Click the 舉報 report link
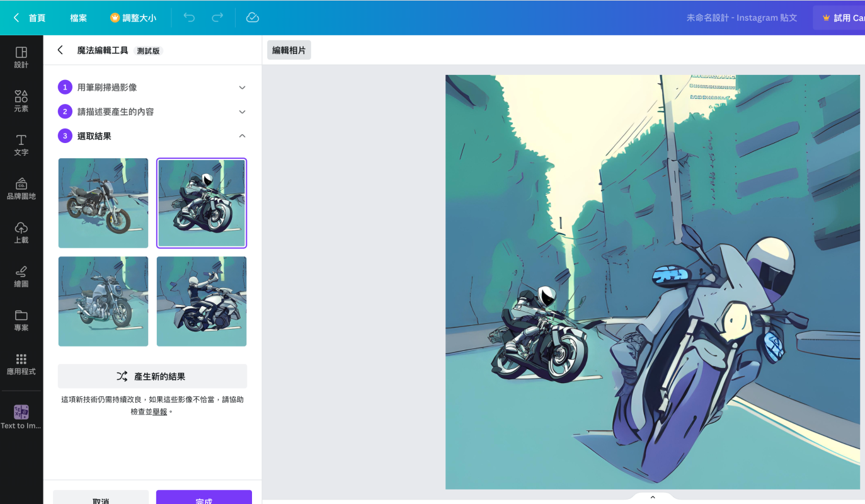 click(x=160, y=411)
